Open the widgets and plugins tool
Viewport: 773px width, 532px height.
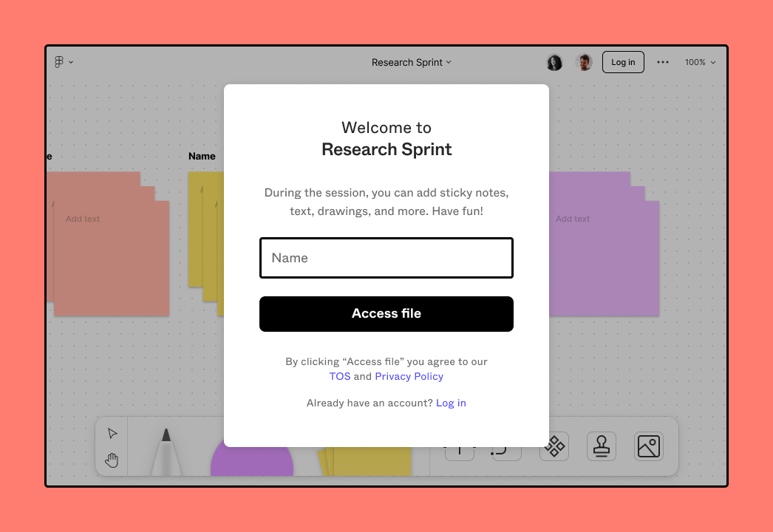(554, 446)
